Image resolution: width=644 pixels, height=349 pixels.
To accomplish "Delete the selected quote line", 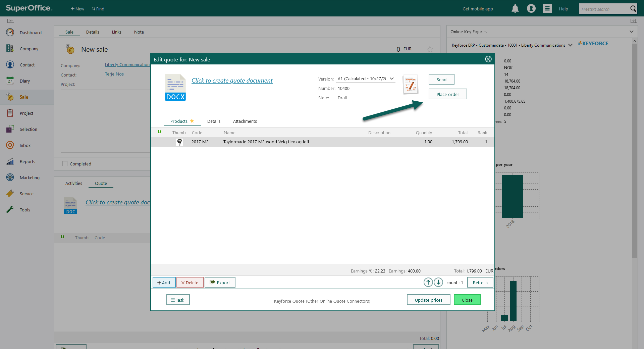I will [190, 282].
